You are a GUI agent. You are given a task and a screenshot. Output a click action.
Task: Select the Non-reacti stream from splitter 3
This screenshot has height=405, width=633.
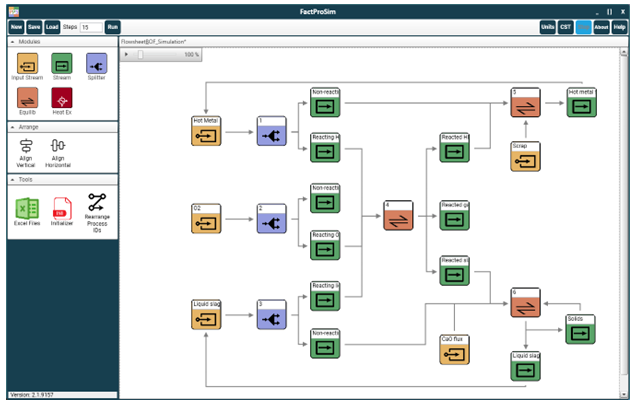[325, 344]
